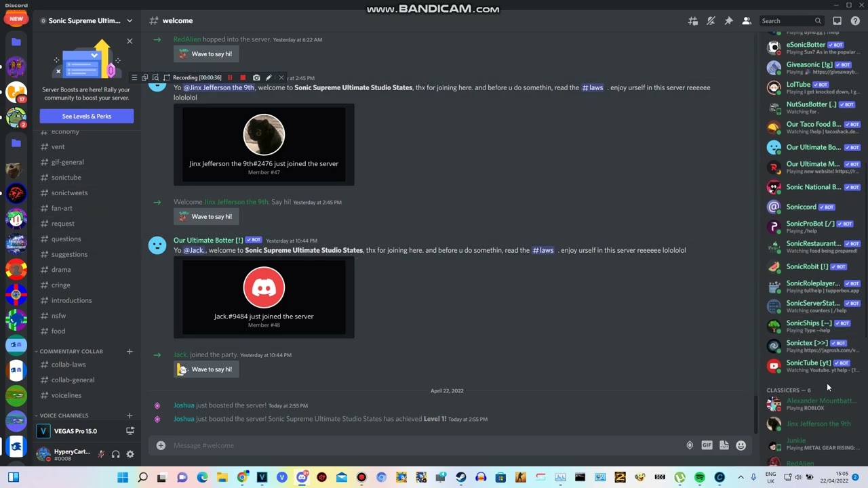Open the sticker picker
Image resolution: width=868 pixels, height=488 pixels.
coord(724,445)
